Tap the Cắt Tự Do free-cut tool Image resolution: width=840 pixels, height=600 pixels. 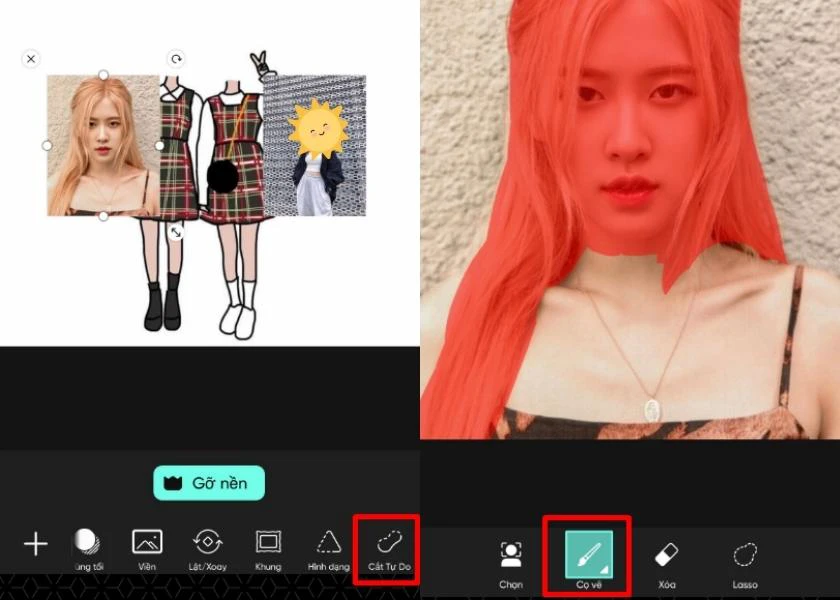[x=389, y=550]
